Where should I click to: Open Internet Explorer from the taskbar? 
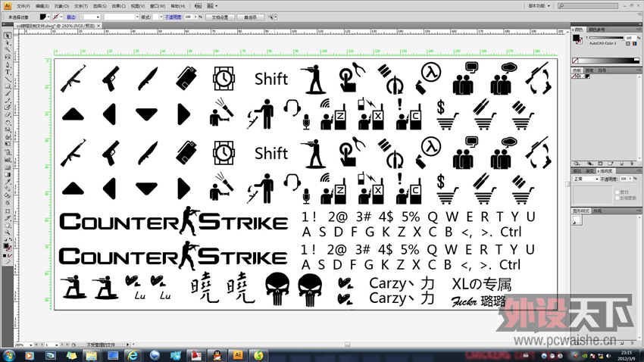[x=133, y=355]
